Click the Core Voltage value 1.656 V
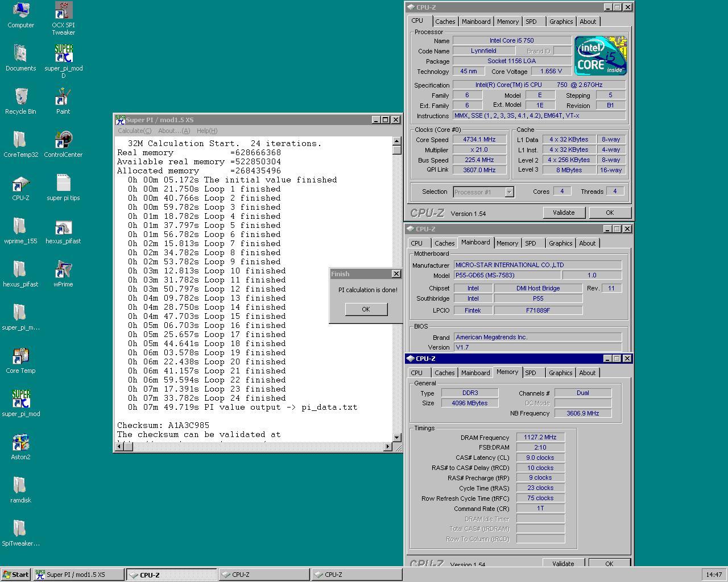This screenshot has height=582, width=728. 551,71
